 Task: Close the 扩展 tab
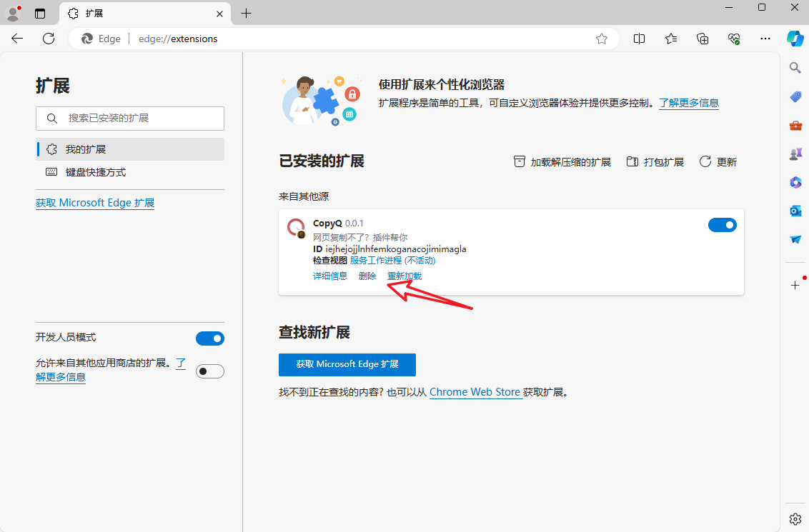[x=220, y=14]
